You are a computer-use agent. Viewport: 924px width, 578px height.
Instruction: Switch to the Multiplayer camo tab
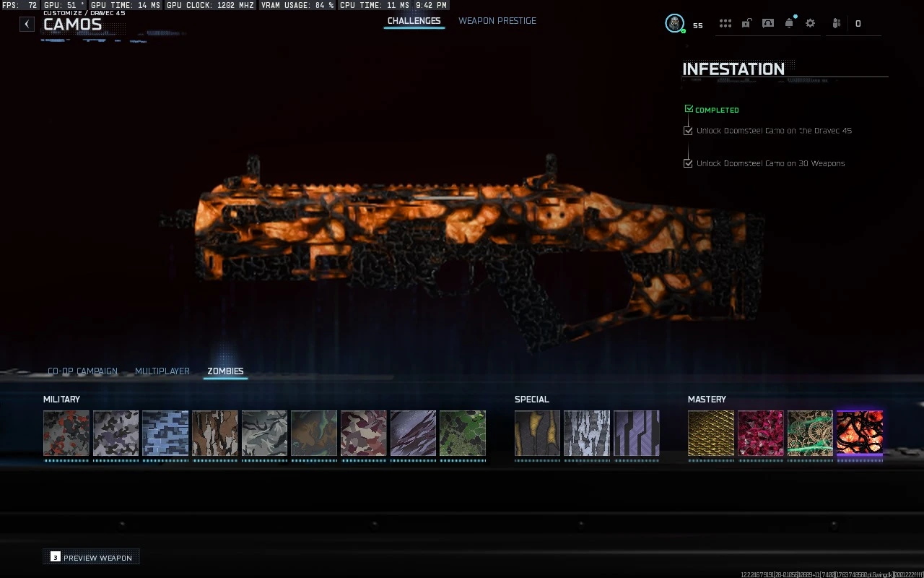point(162,371)
